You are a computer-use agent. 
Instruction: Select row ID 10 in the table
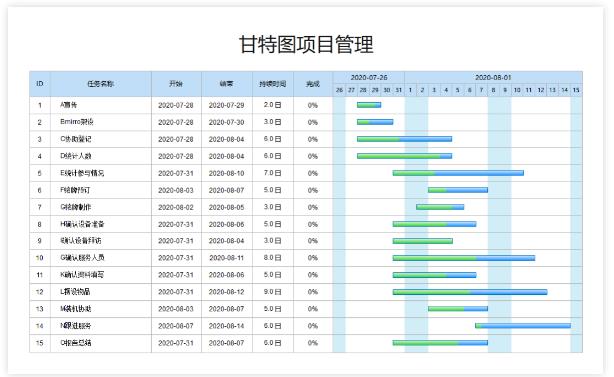click(x=40, y=258)
